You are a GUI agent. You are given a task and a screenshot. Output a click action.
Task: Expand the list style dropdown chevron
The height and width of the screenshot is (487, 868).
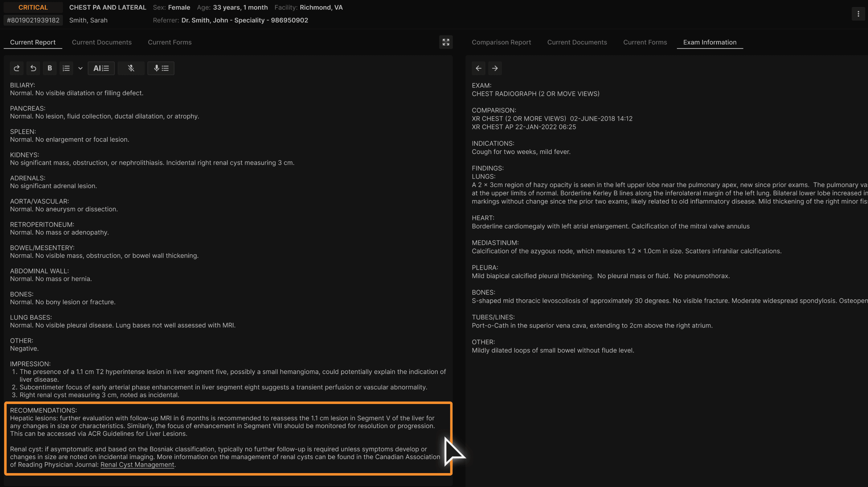click(80, 68)
